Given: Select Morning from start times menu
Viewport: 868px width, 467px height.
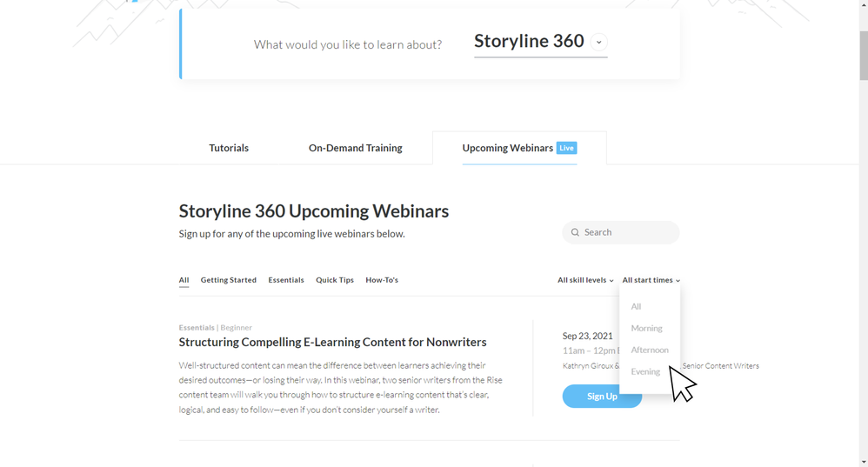Looking at the screenshot, I should point(646,328).
